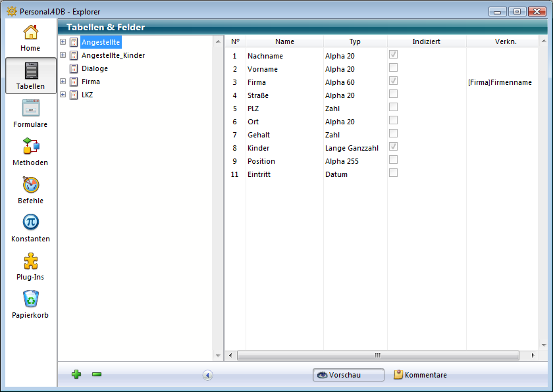
Task: Open the Papierkorb recycle bin
Action: click(30, 305)
